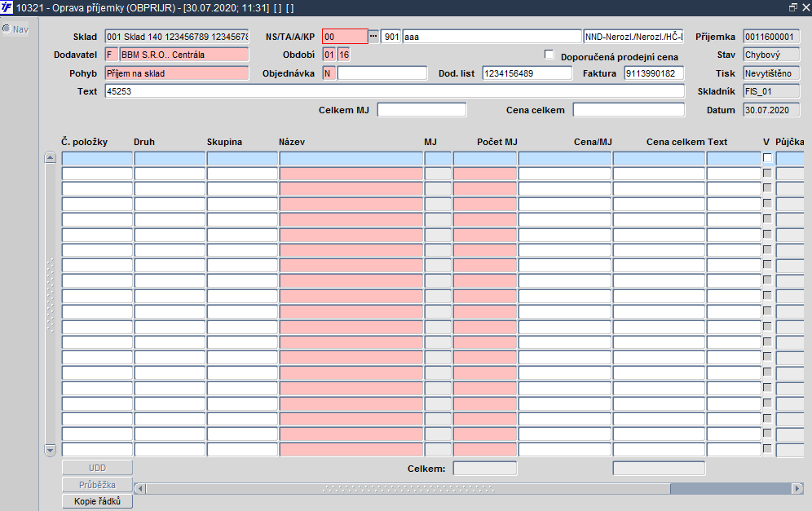Restore the window with the title bar button
The width and height of the screenshot is (812, 511).
792,8
